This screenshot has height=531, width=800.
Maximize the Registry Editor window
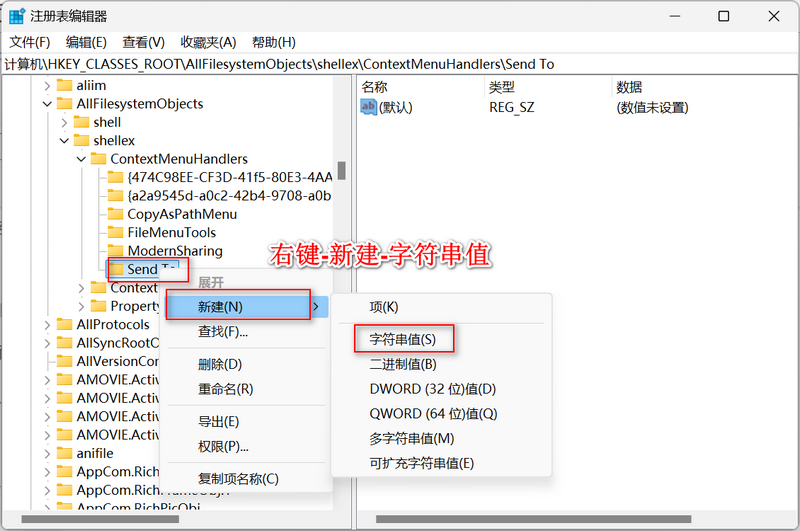pyautogui.click(x=723, y=16)
